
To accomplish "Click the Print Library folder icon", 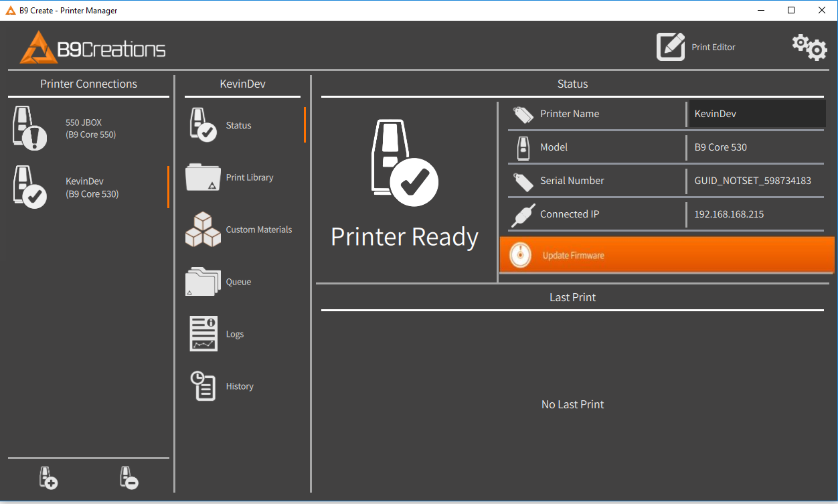I will coord(203,177).
